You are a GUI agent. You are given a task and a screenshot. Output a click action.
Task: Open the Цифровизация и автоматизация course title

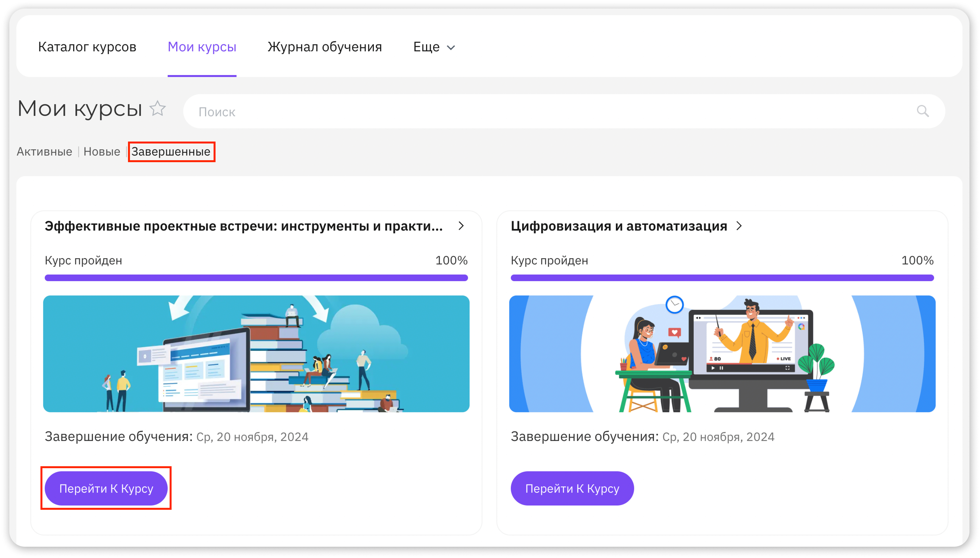click(619, 226)
